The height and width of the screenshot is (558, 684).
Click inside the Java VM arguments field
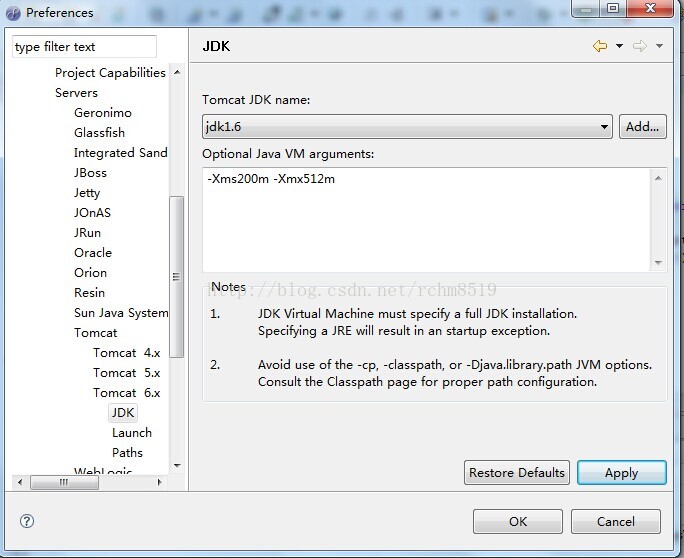427,220
